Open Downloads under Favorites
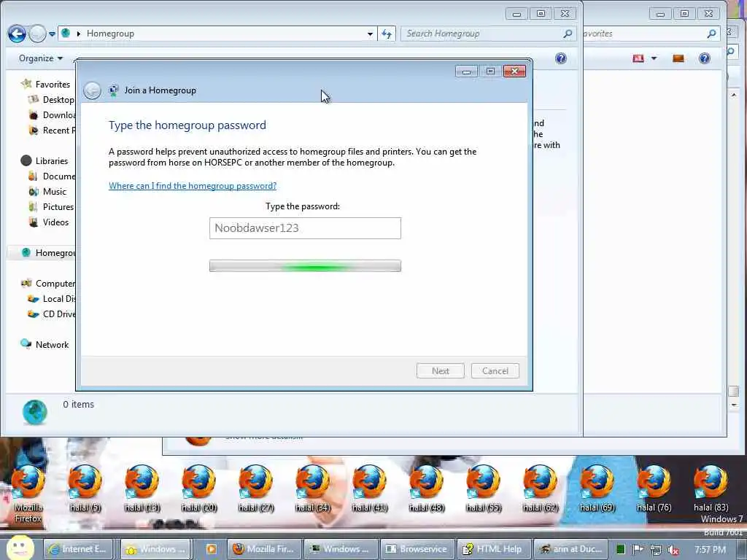This screenshot has width=747, height=560. [x=52, y=114]
